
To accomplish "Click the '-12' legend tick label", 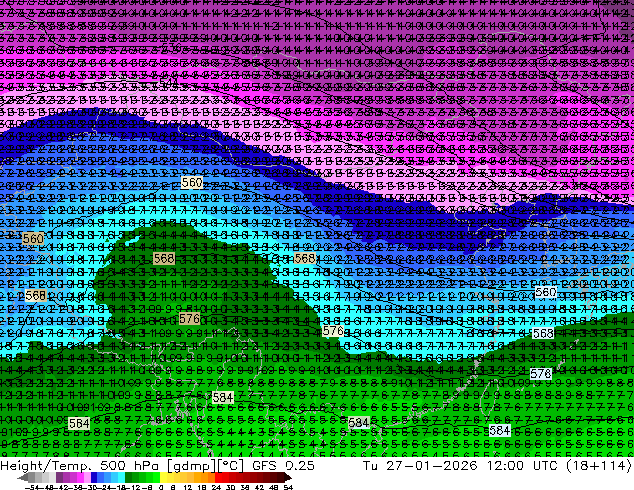I will tap(132, 487).
